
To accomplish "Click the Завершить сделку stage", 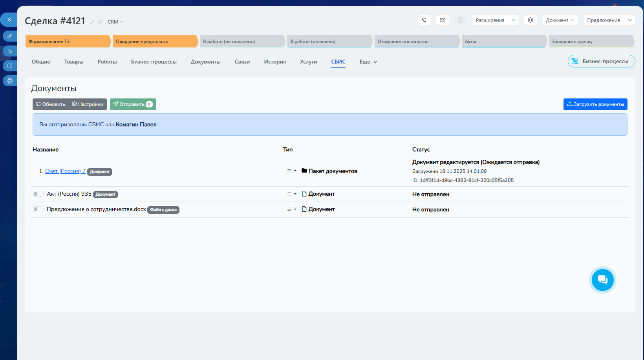I will coord(591,41).
